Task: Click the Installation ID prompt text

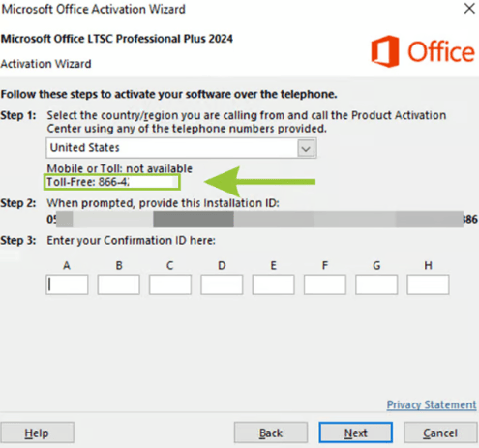Action: [x=163, y=203]
